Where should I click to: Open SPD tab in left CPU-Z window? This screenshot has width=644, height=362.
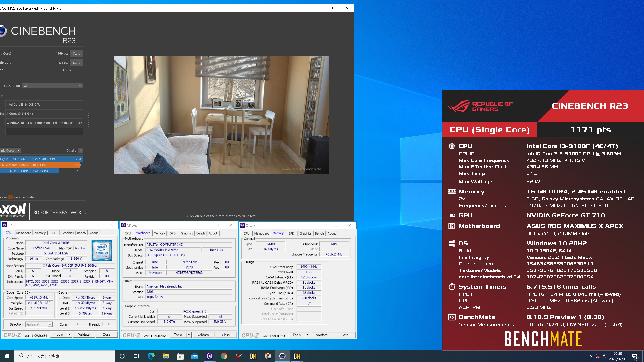pyautogui.click(x=53, y=233)
